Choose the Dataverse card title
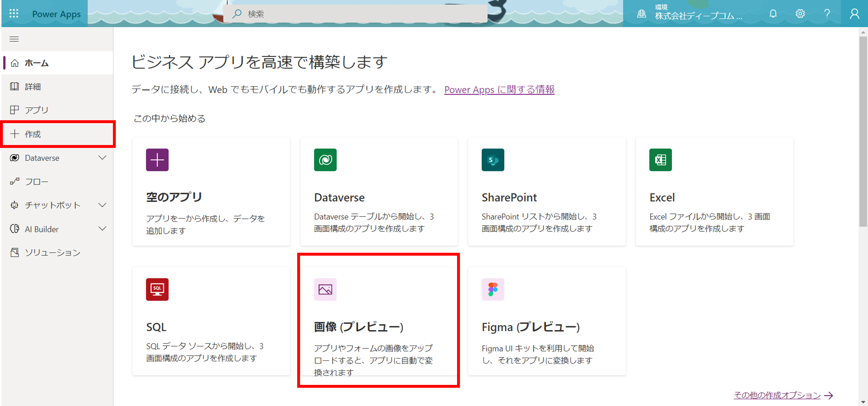 pyautogui.click(x=339, y=197)
